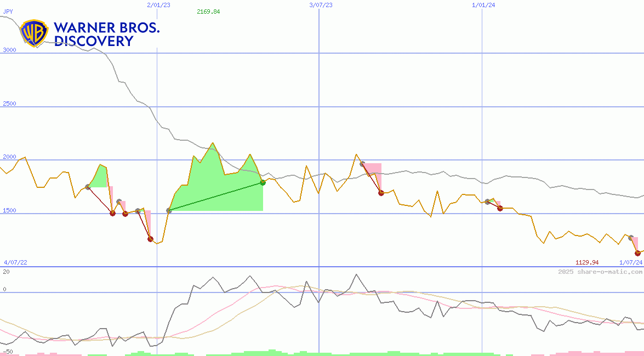The image size is (644, 356).
Task: Click the 0 oscillator axis label
Action: [x=4, y=289]
